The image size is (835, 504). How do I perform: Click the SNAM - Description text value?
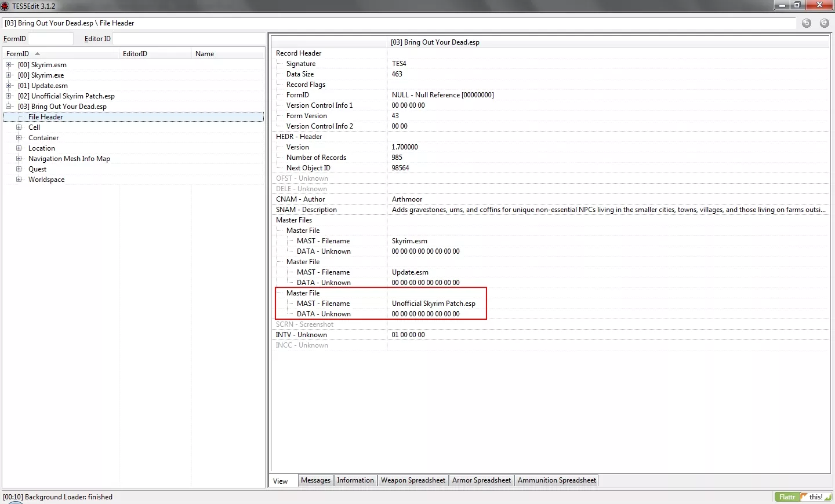pos(608,210)
